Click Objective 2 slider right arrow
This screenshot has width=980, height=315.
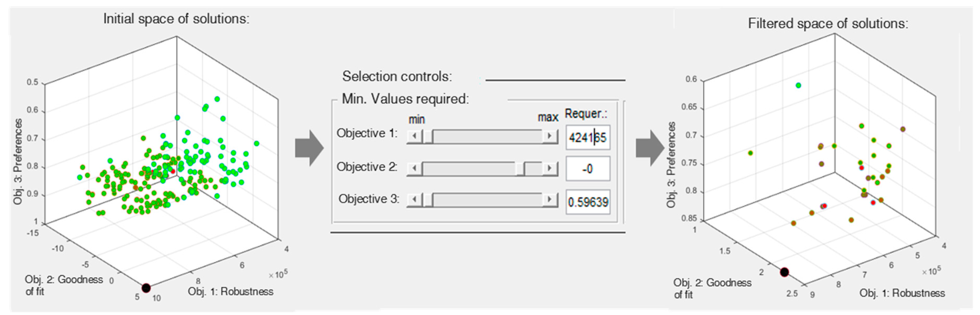[x=550, y=168]
